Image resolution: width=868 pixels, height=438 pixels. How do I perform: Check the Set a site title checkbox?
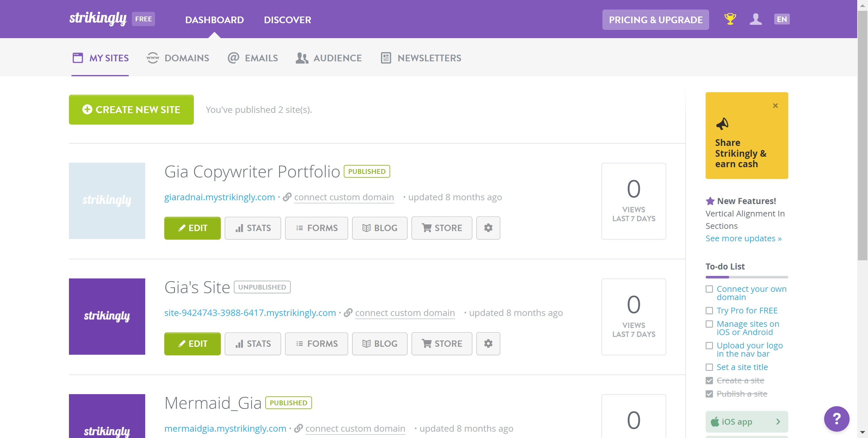coord(709,367)
